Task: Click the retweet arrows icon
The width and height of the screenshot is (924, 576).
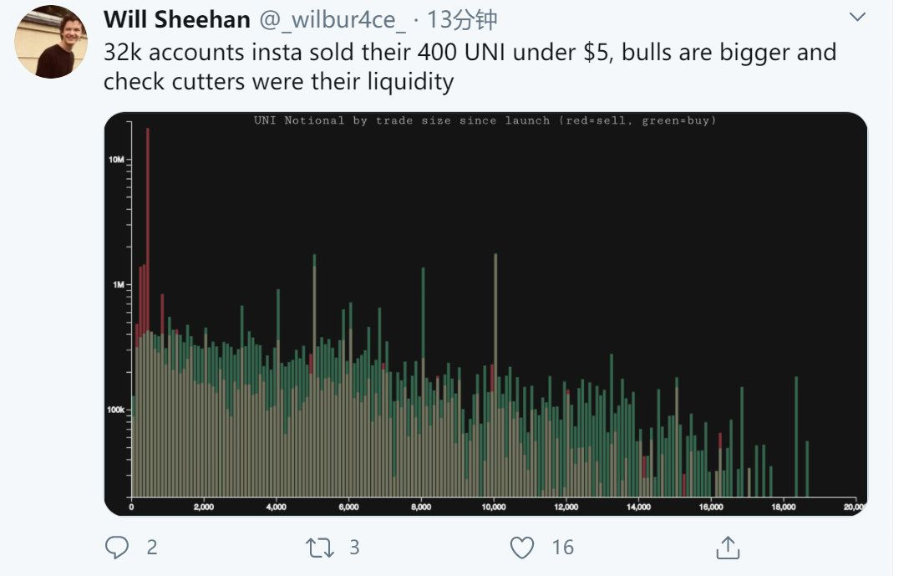Action: pyautogui.click(x=318, y=548)
